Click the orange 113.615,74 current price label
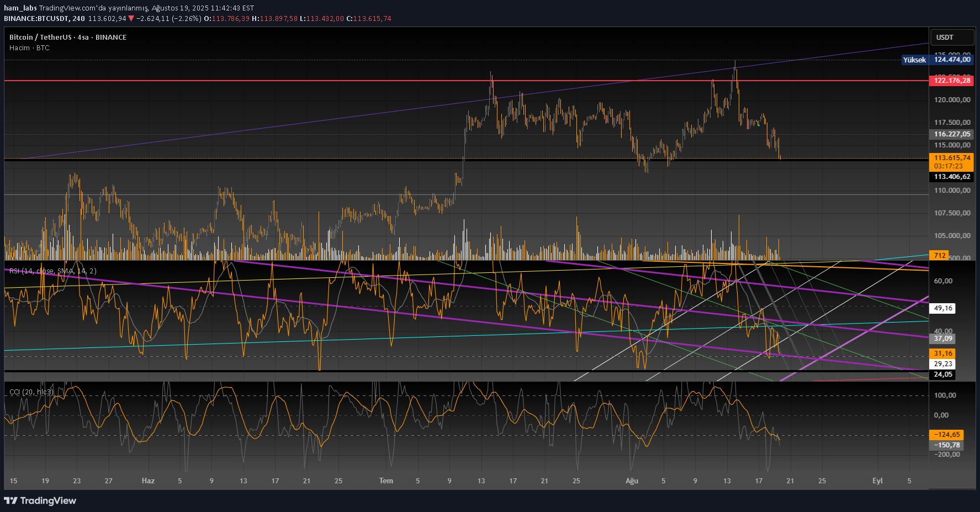 [952, 158]
